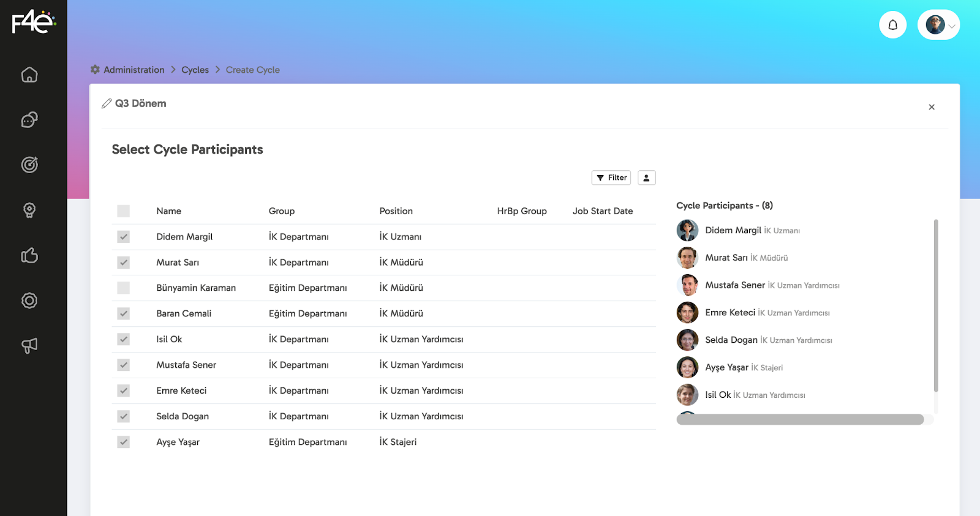
Task: Open the Filter options
Action: 611,178
